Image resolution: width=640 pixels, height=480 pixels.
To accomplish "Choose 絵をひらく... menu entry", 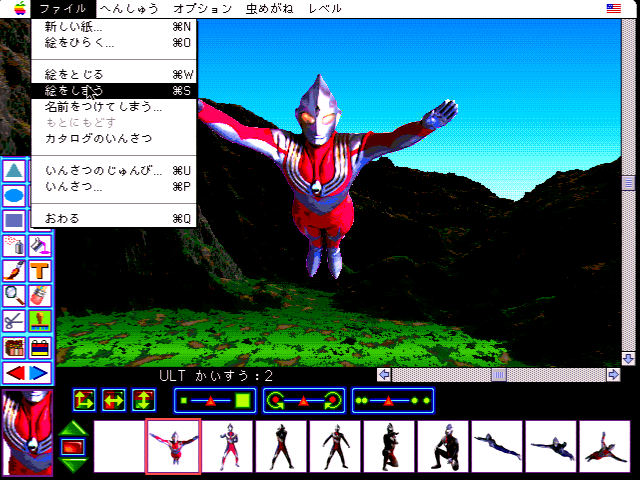I will 114,43.
